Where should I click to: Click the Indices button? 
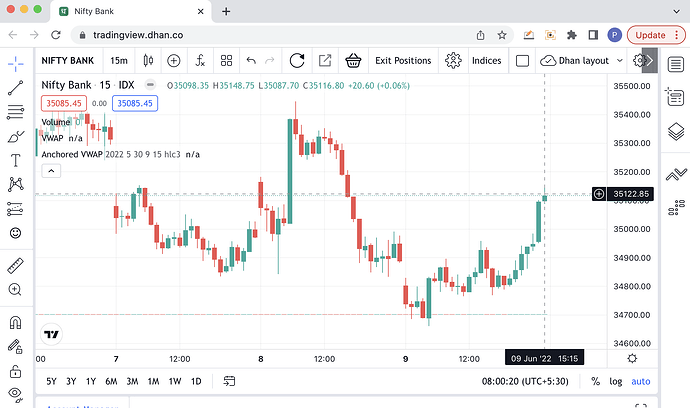coord(486,61)
